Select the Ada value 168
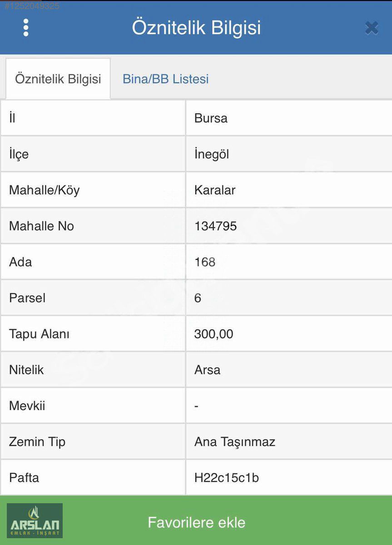 [x=205, y=262]
